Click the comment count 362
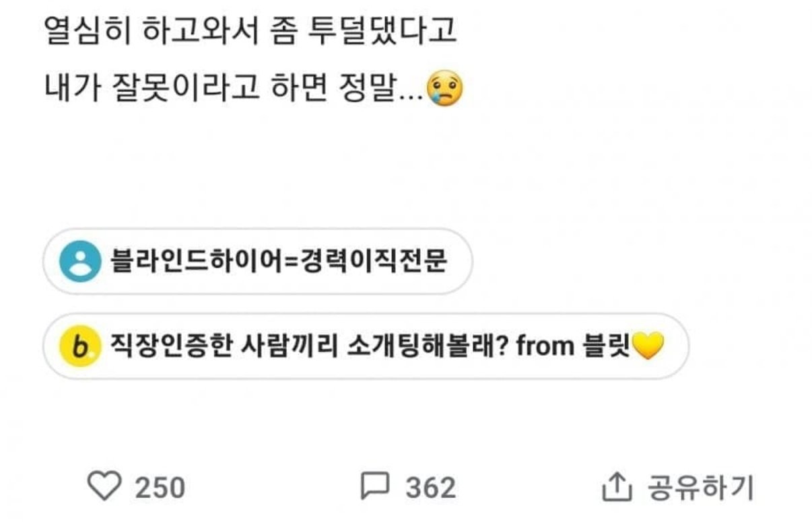The image size is (812, 522). (430, 488)
